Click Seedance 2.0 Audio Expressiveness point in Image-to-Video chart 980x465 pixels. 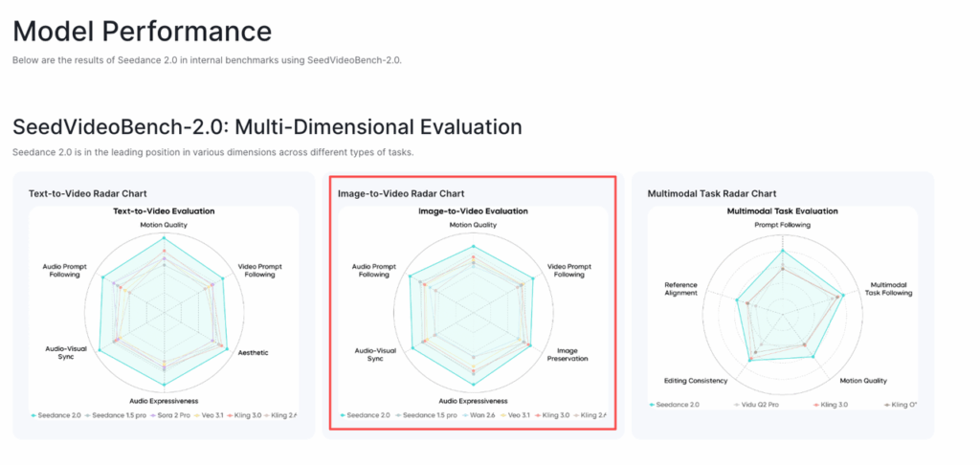(x=474, y=385)
